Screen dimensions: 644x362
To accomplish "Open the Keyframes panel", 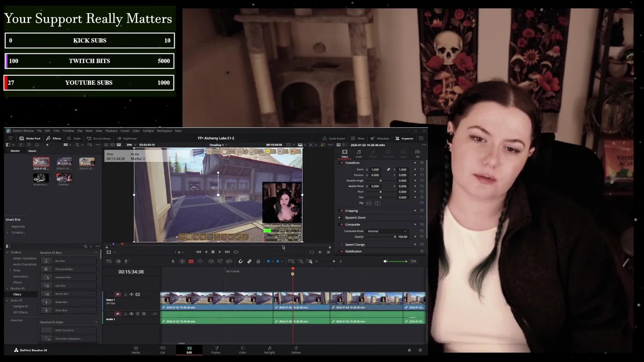I will tap(127, 138).
